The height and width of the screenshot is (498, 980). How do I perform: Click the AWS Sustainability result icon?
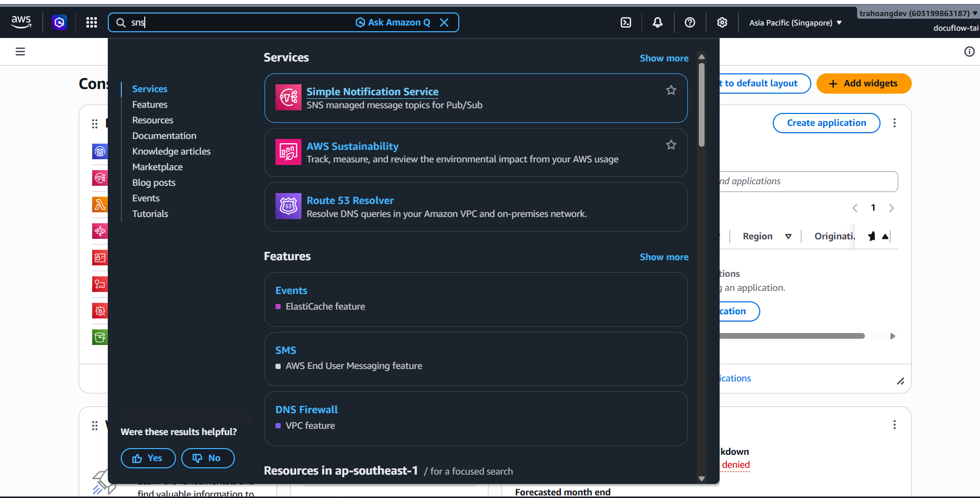[288, 152]
